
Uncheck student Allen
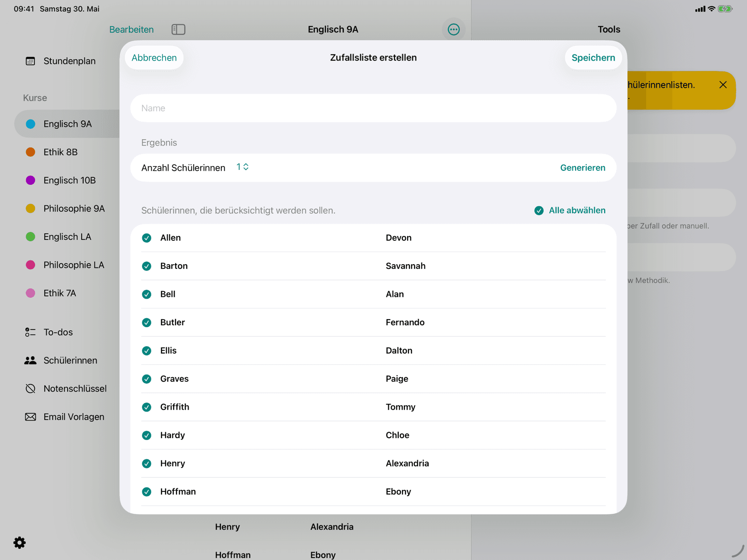coord(147,238)
